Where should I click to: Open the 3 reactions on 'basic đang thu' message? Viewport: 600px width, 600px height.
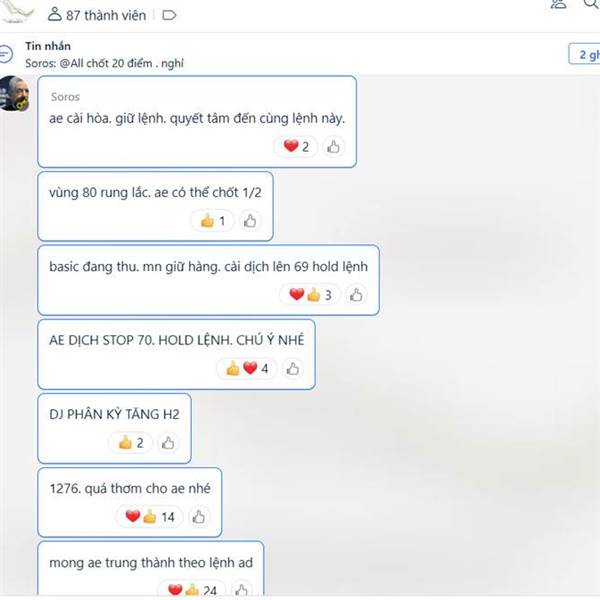310,295
